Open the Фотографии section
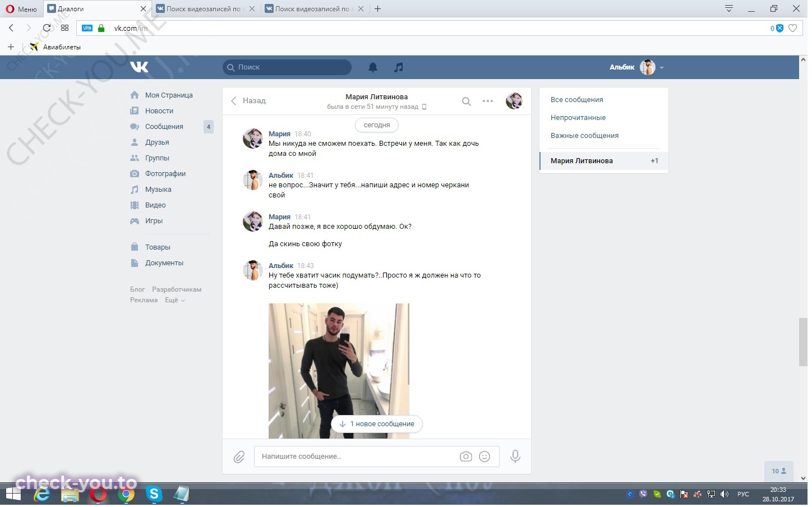This screenshot has width=812, height=507. point(165,174)
